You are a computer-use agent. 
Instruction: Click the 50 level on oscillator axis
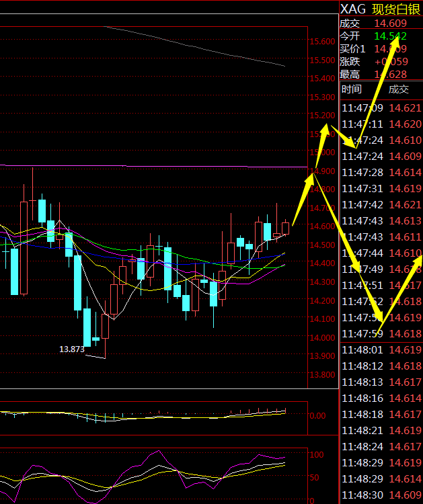[x=314, y=477]
